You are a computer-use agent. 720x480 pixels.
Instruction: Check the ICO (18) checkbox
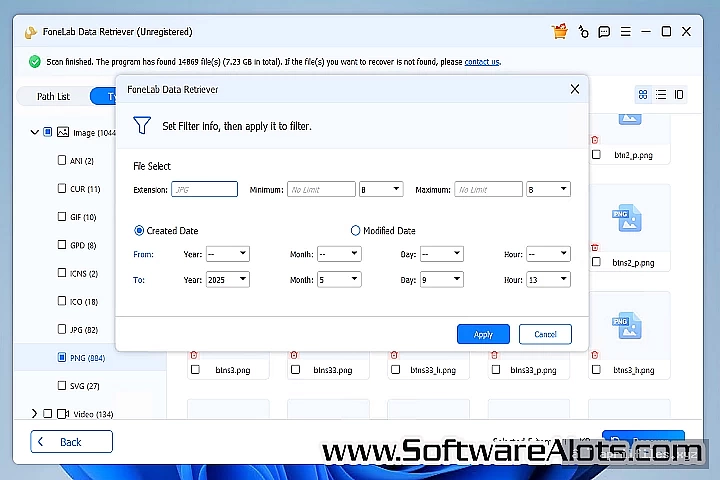(x=62, y=301)
